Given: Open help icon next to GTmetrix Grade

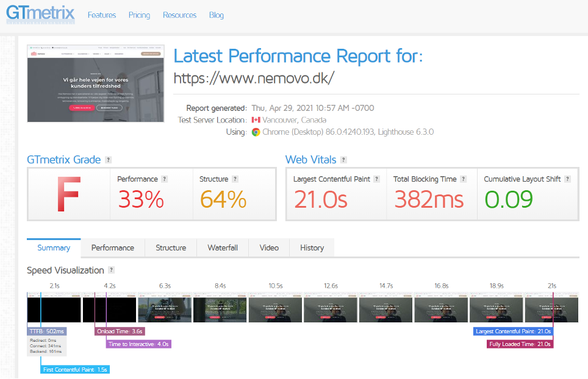Looking at the screenshot, I should 108,160.
